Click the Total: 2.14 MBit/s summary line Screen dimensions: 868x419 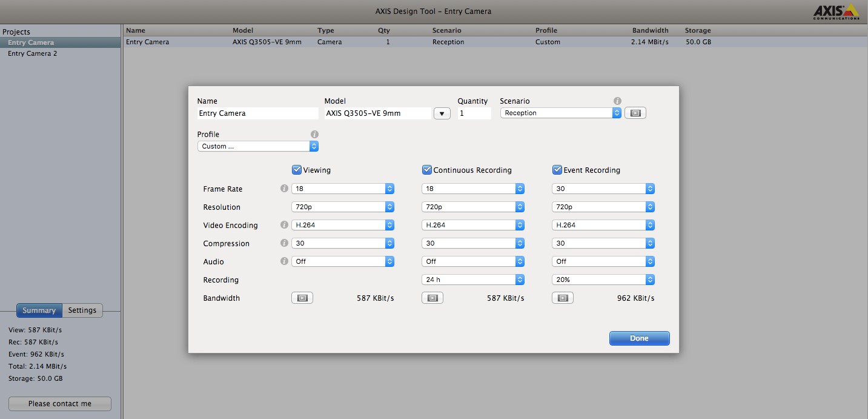point(38,366)
